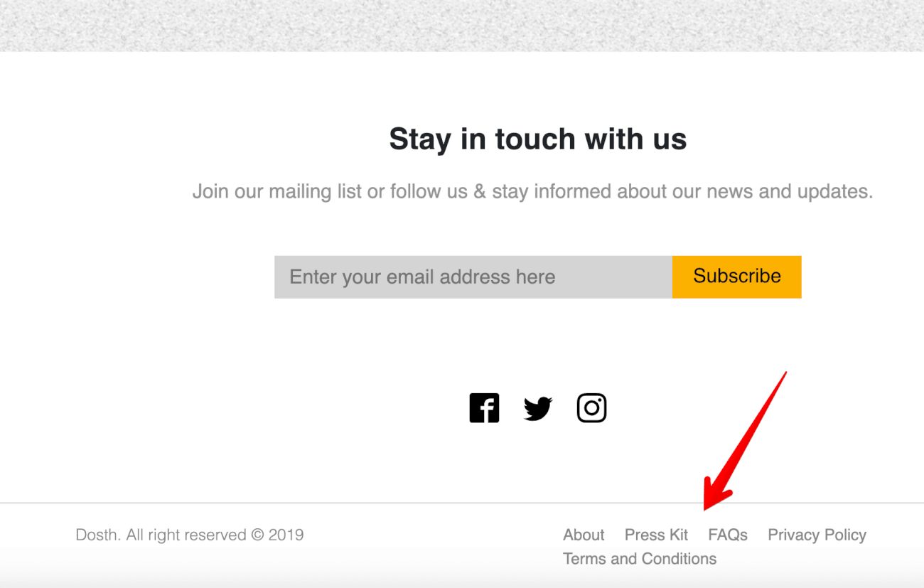Visit the Twitter bird icon link
Viewport: 924px width, 588px height.
[x=538, y=409]
